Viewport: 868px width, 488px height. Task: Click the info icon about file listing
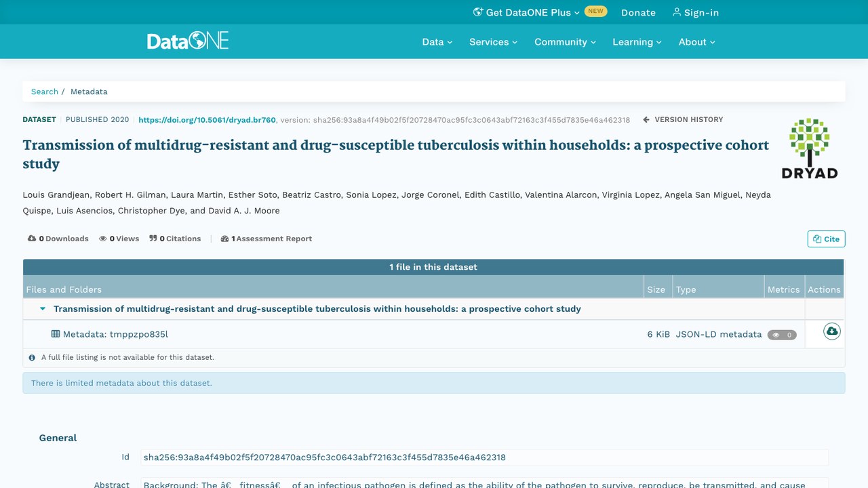[x=32, y=357]
